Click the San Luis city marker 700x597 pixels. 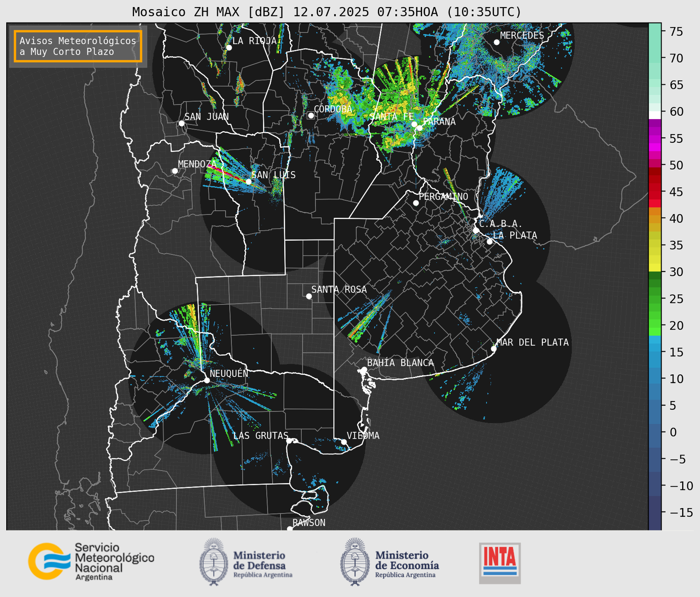click(x=249, y=181)
